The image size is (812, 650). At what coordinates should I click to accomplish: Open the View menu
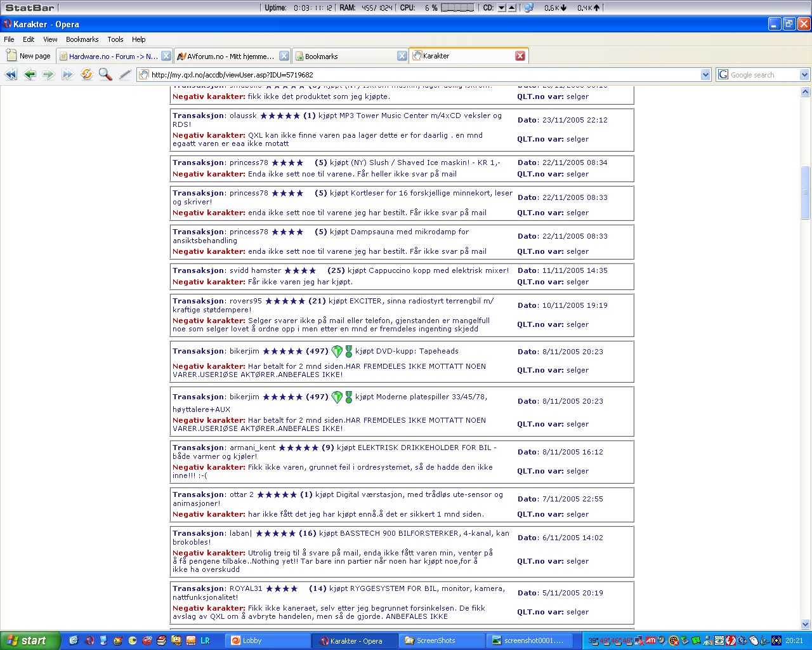(x=50, y=39)
